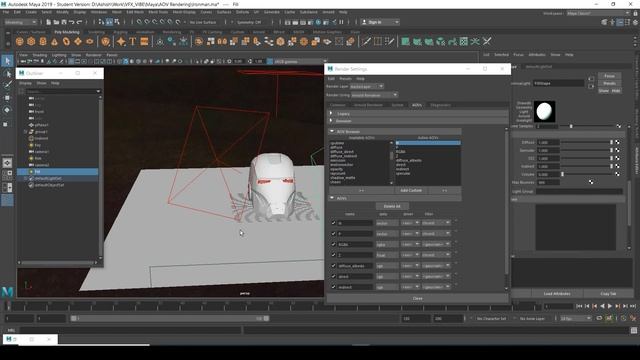
Task: Open the Presets menu in Render Settings
Action: 345,78
